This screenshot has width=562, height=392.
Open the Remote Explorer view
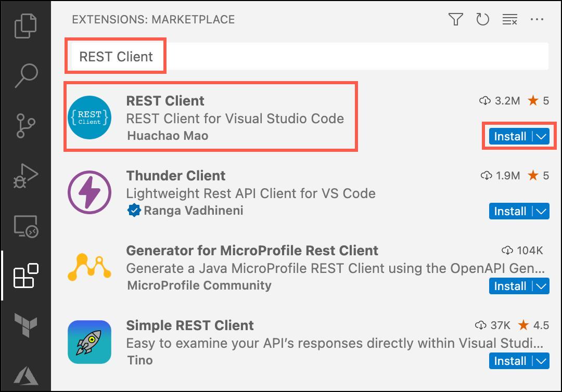pos(24,227)
